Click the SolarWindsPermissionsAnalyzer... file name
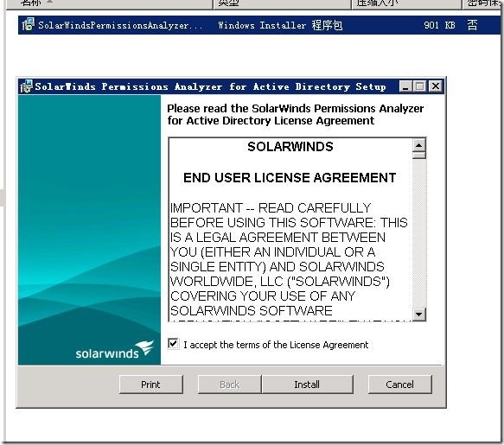This screenshot has height=445, width=504. click(x=120, y=25)
